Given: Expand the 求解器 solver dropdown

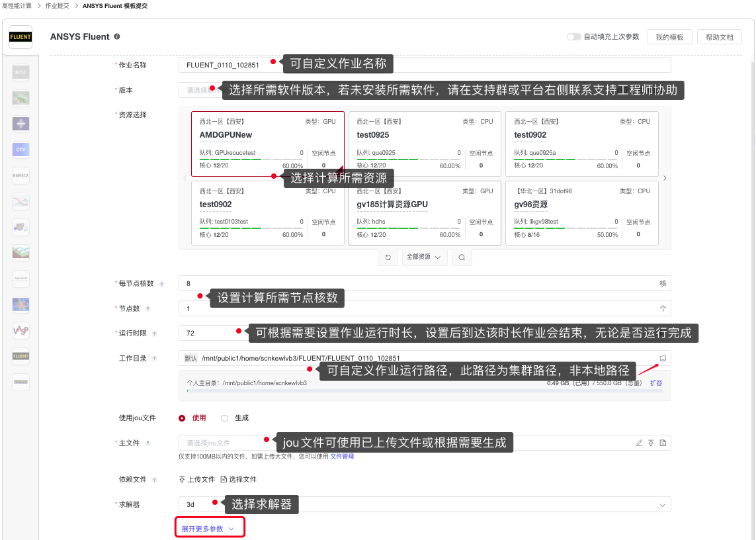Looking at the screenshot, I should pyautogui.click(x=663, y=505).
